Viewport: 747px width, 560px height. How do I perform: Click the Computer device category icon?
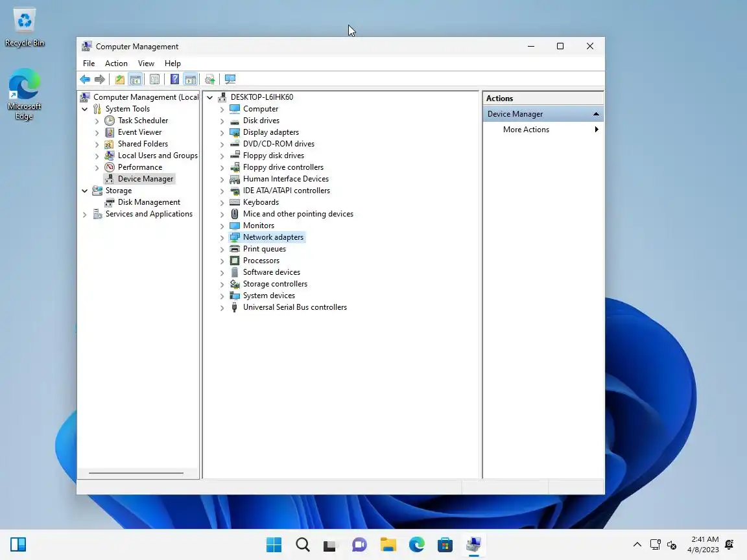[x=234, y=109]
